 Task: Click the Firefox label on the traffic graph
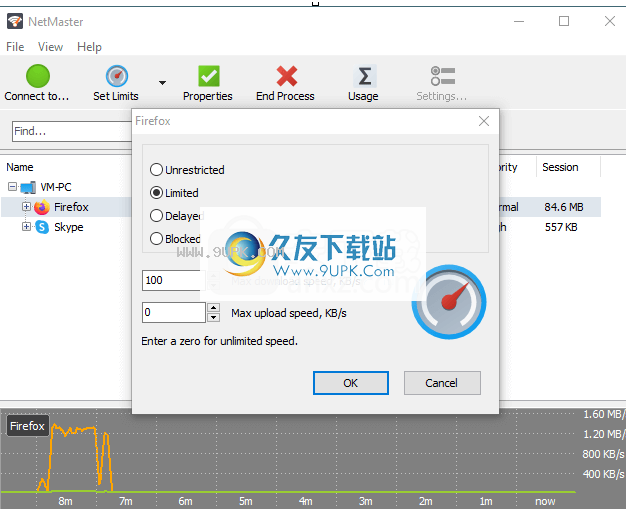(27, 426)
